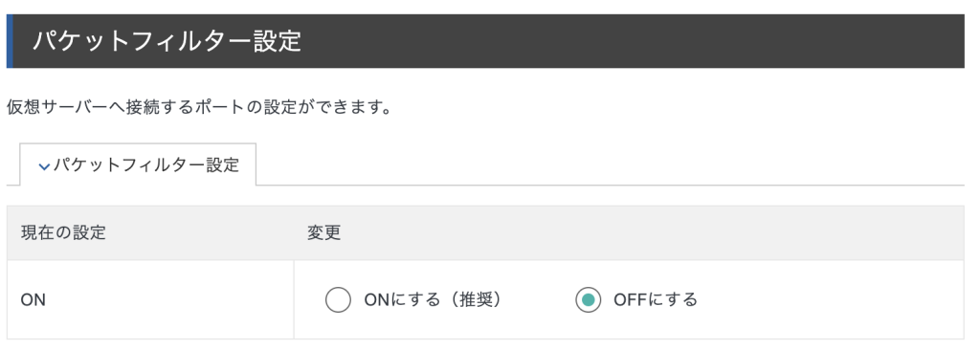Click the 変更 column header
Viewport: 980px width, 350px height.
point(323,233)
